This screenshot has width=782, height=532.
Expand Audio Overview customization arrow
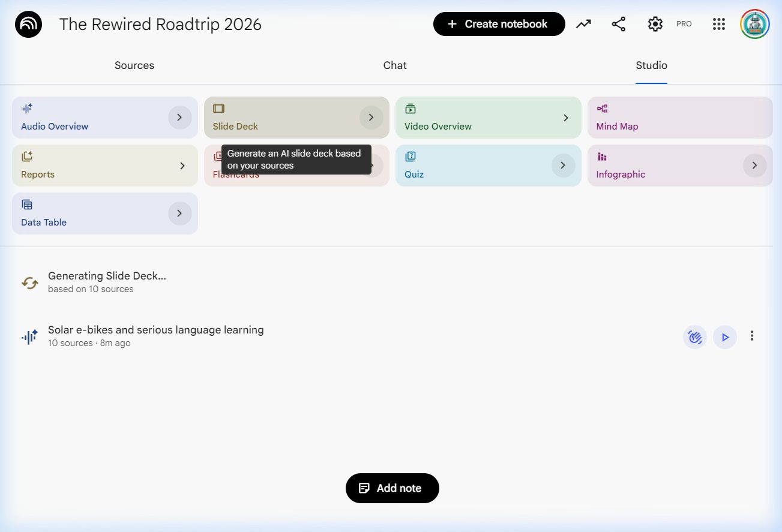click(x=179, y=118)
